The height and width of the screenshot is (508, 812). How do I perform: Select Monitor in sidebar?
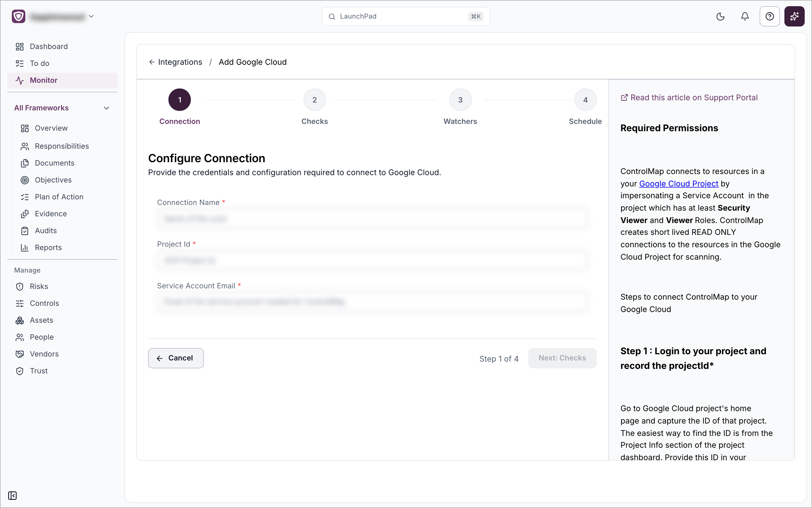[63, 80]
